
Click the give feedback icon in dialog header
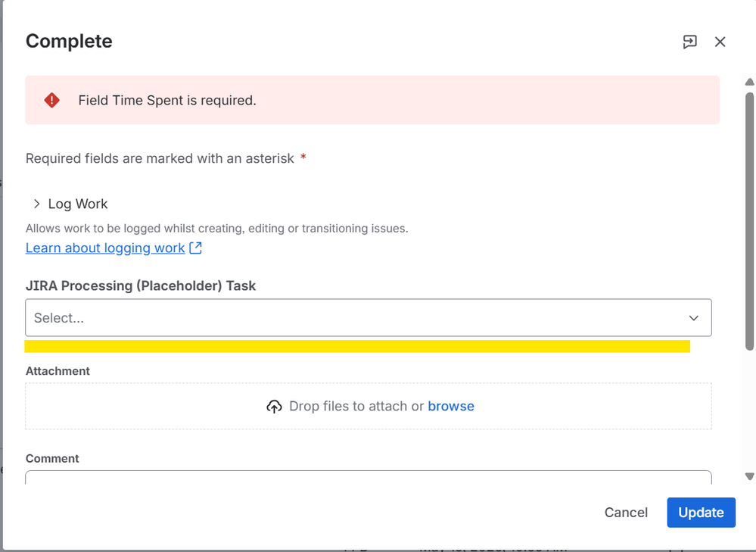(690, 42)
